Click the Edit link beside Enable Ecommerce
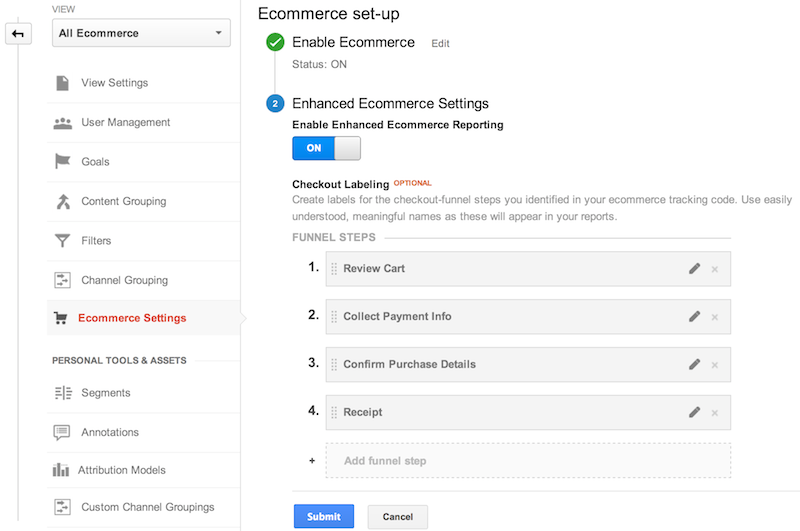800x531 pixels. point(440,44)
